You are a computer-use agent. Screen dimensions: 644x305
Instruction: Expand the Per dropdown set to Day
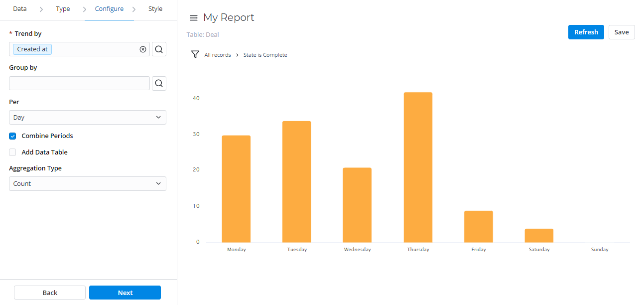(x=87, y=118)
